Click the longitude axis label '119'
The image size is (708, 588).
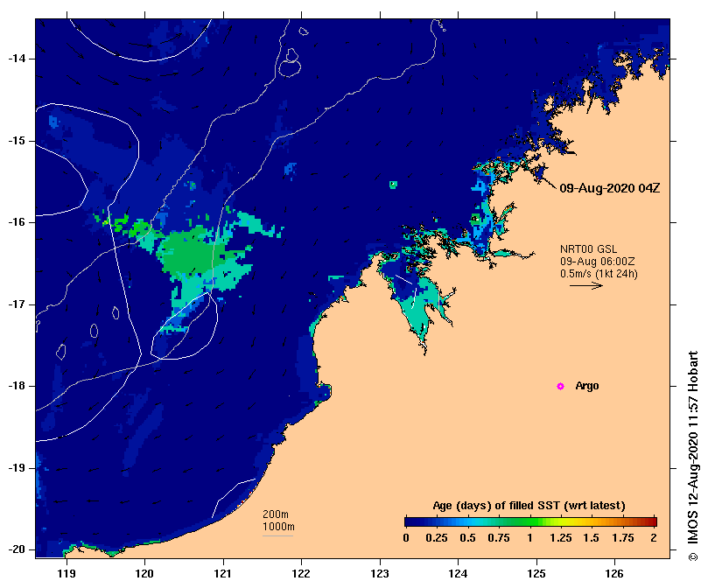(67, 574)
